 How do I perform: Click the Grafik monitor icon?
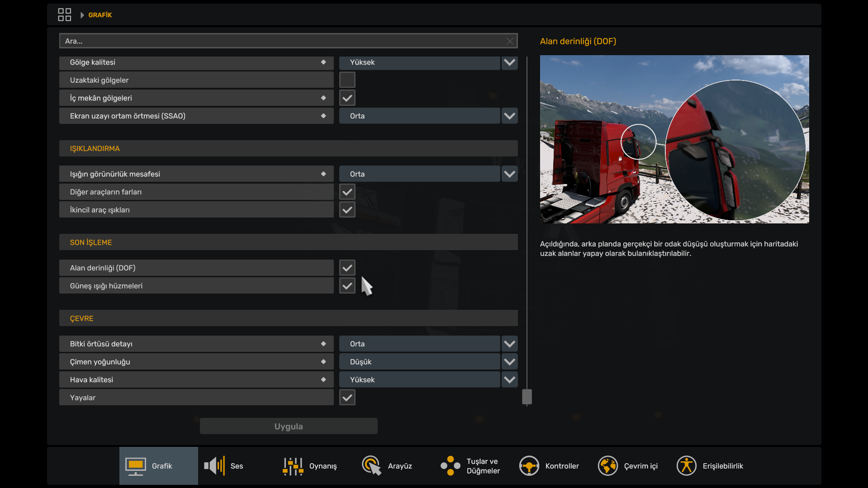click(x=135, y=466)
